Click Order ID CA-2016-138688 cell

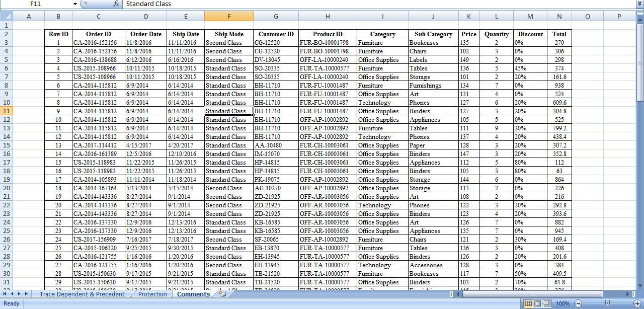coord(99,59)
